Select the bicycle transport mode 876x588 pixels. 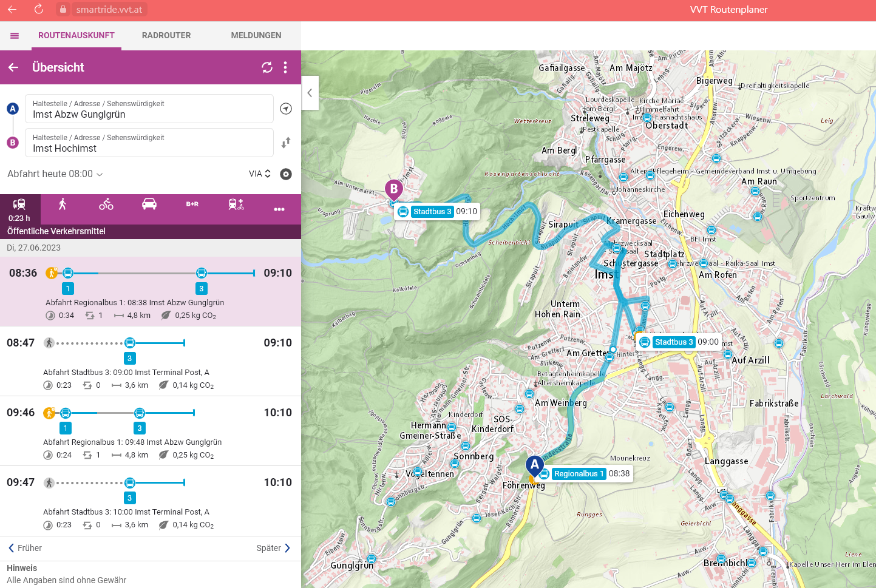click(x=106, y=204)
